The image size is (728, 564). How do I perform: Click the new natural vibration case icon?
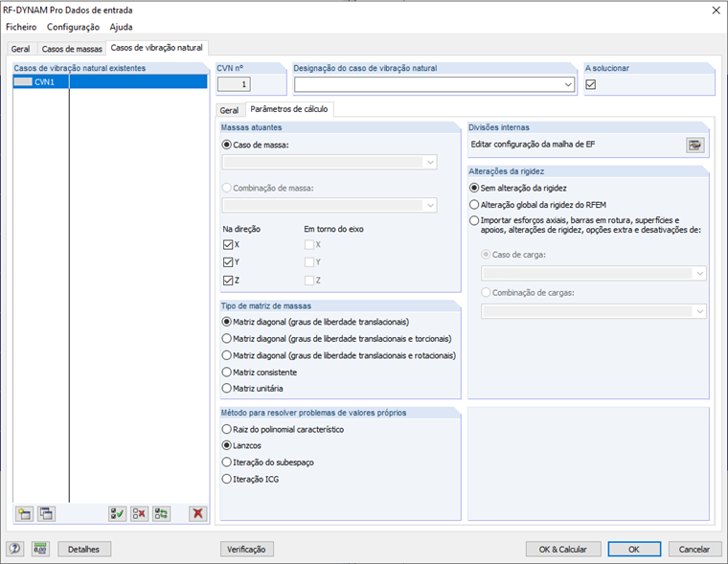click(x=24, y=513)
